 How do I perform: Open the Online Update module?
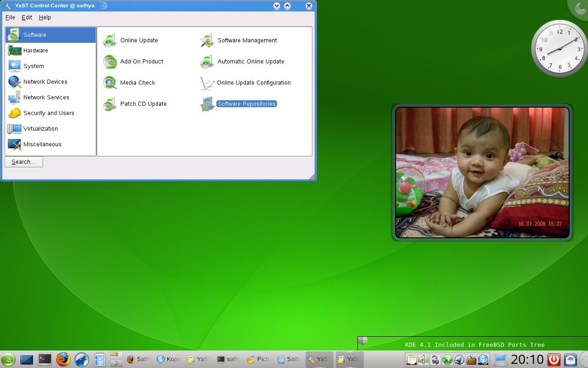(x=130, y=40)
